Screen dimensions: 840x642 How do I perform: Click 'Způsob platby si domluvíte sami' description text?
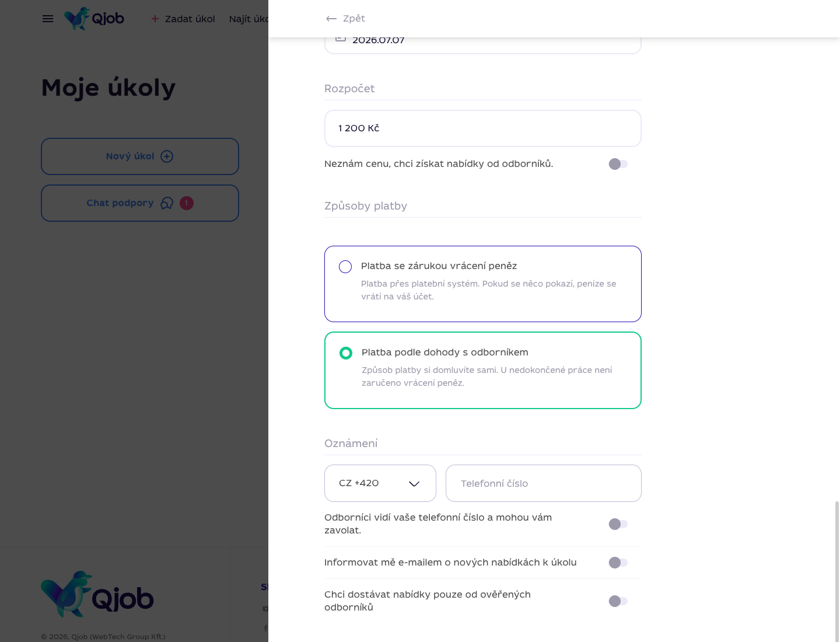click(487, 376)
